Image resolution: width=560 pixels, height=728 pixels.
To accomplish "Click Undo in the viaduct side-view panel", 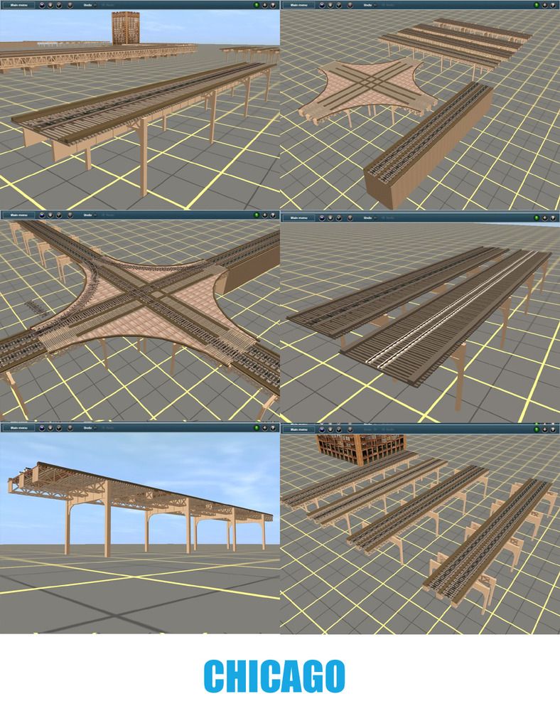I will click(x=87, y=427).
